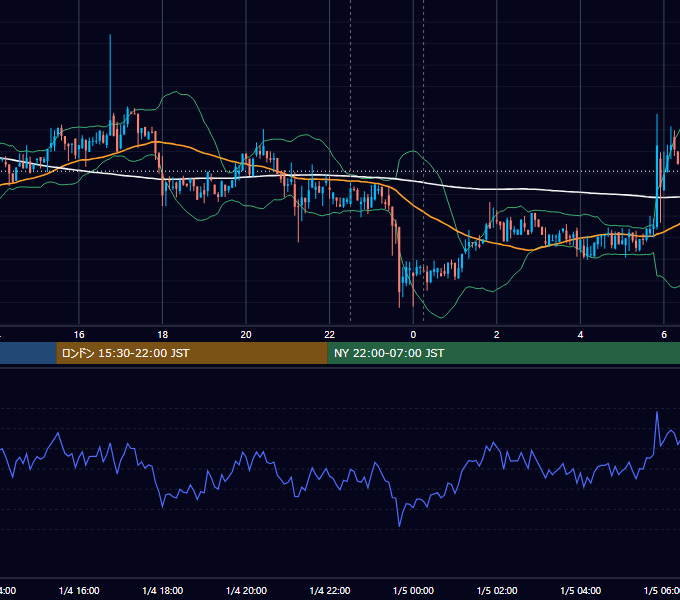Select the 22 hour label on price chart axis
This screenshot has width=680, height=600.
tap(330, 335)
